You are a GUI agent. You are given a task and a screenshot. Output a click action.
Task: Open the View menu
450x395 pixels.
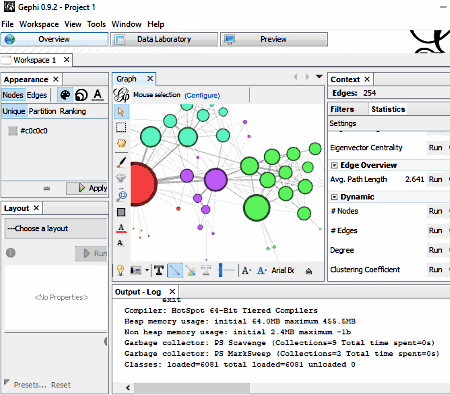click(73, 24)
